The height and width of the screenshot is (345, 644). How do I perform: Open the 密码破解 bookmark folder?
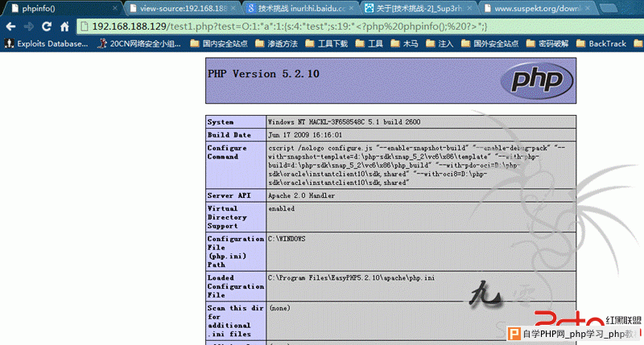point(547,43)
